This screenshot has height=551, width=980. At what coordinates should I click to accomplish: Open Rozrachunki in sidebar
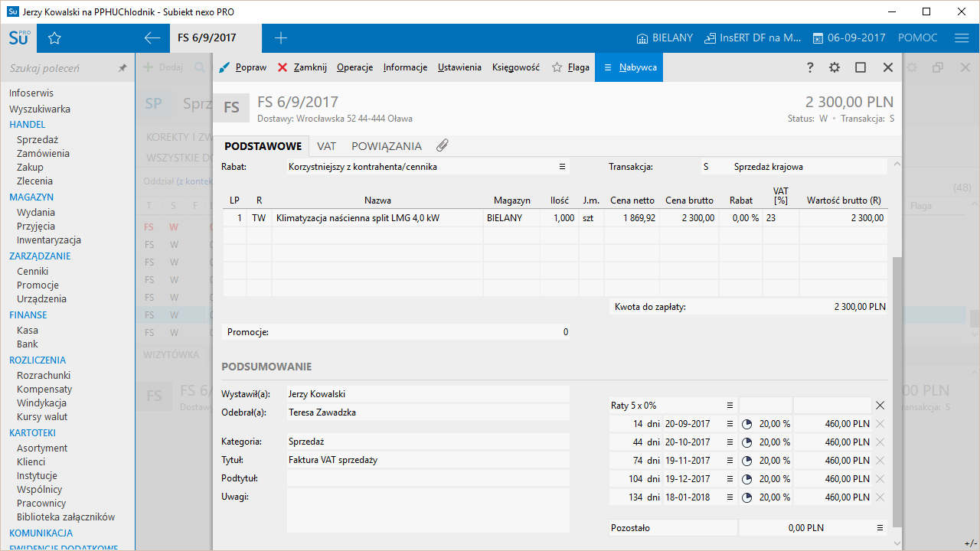coord(44,376)
